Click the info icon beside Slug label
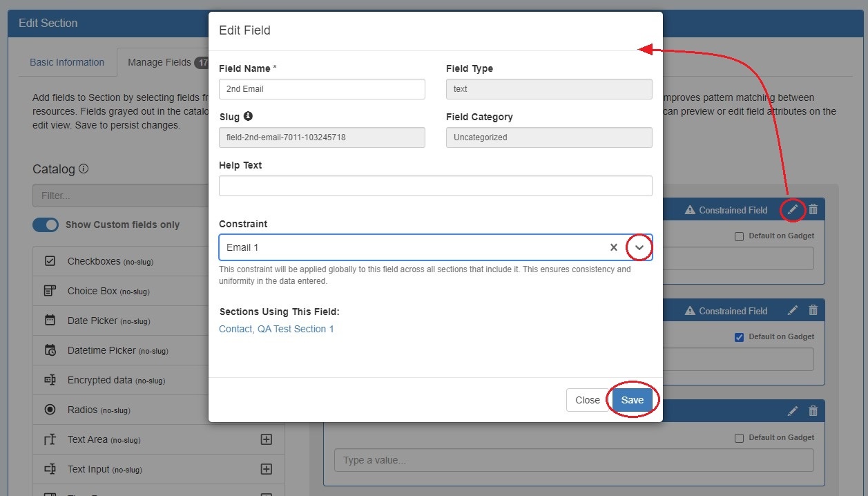This screenshot has width=868, height=496. coord(248,116)
